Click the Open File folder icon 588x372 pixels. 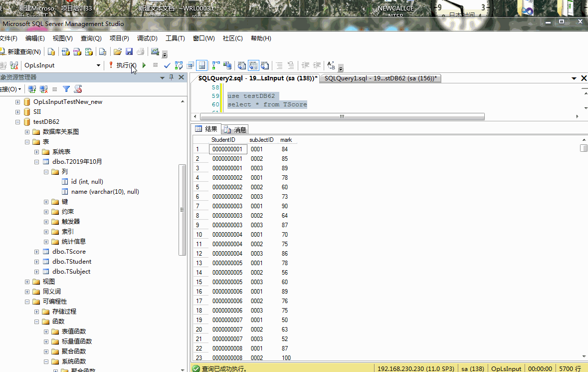coord(117,52)
